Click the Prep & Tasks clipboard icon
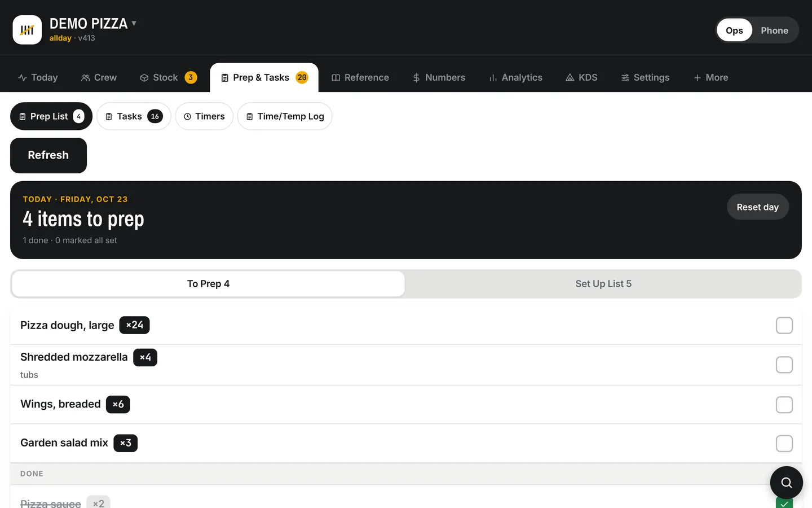The image size is (812, 508). pyautogui.click(x=225, y=78)
